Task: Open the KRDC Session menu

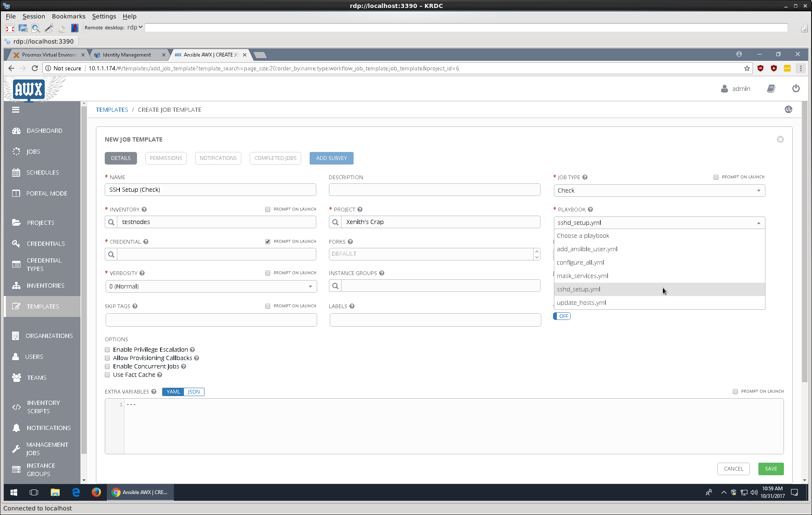Action: tap(34, 16)
